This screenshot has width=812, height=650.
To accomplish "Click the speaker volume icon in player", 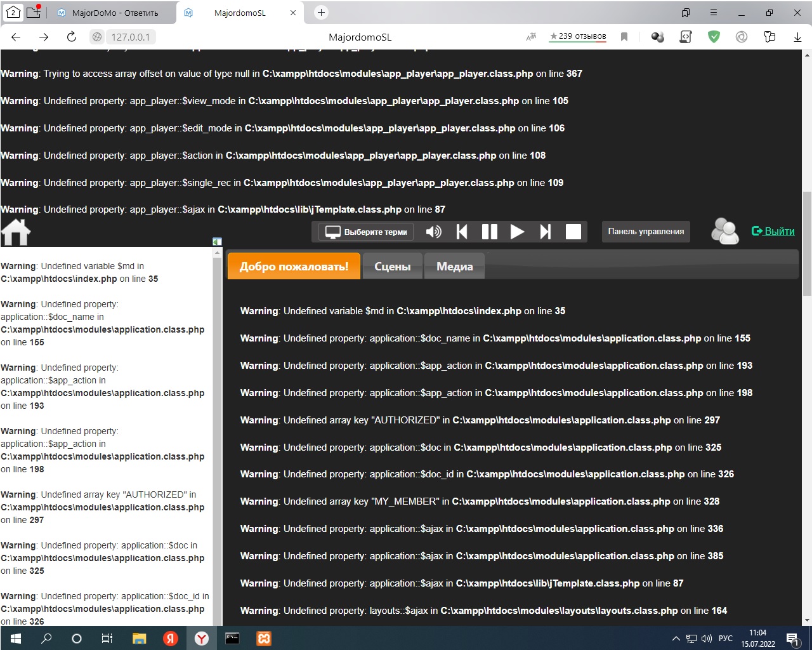I will click(x=434, y=232).
